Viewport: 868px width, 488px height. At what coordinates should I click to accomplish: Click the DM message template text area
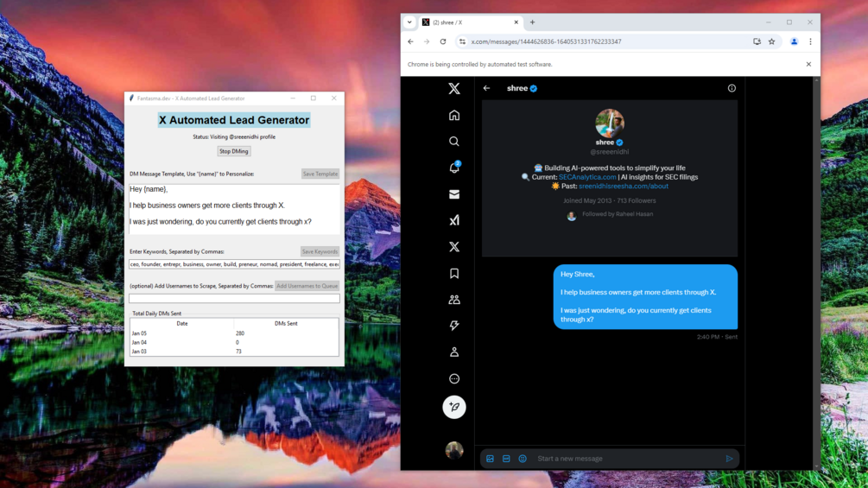[234, 209]
